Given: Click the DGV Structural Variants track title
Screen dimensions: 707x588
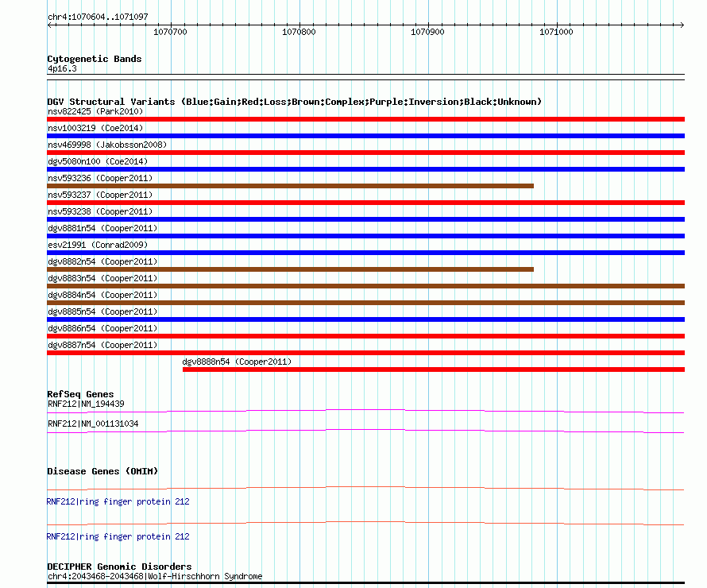Looking at the screenshot, I should click(294, 102).
